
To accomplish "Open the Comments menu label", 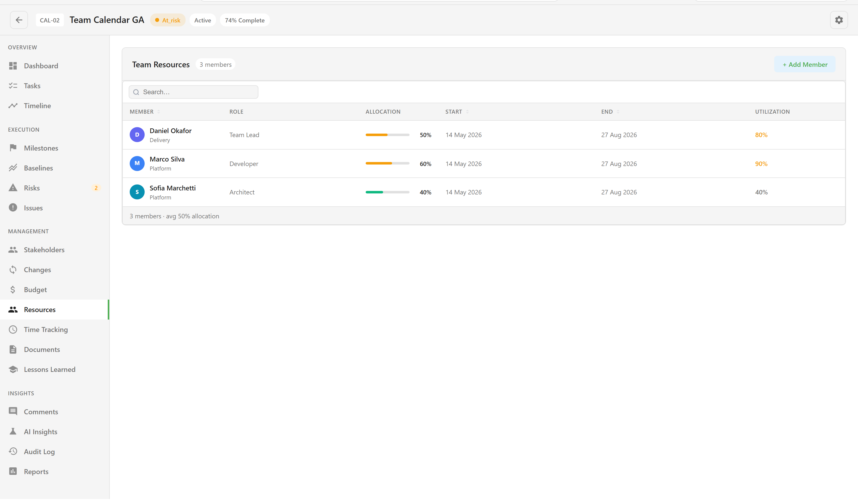I will (41, 412).
